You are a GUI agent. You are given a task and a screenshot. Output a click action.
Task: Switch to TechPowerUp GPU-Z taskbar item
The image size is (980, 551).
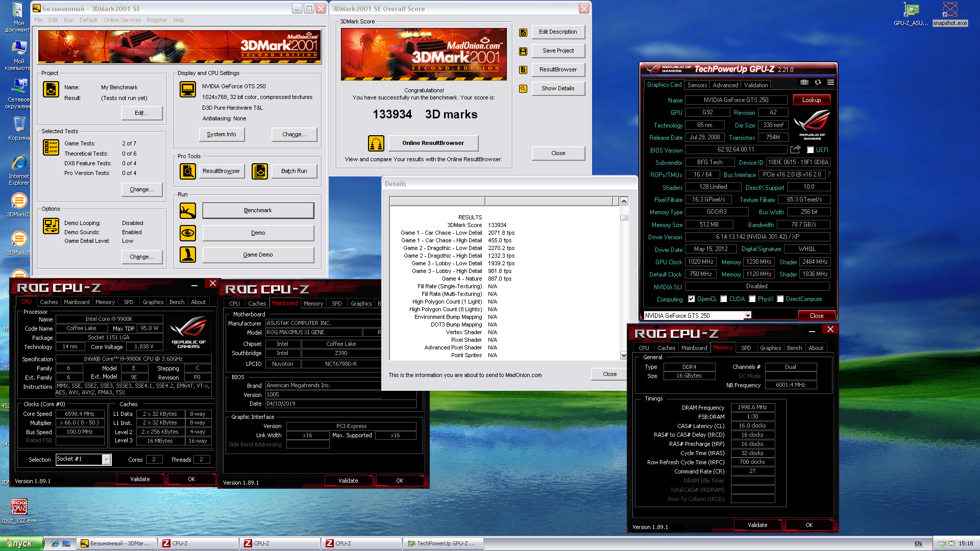coord(443,543)
